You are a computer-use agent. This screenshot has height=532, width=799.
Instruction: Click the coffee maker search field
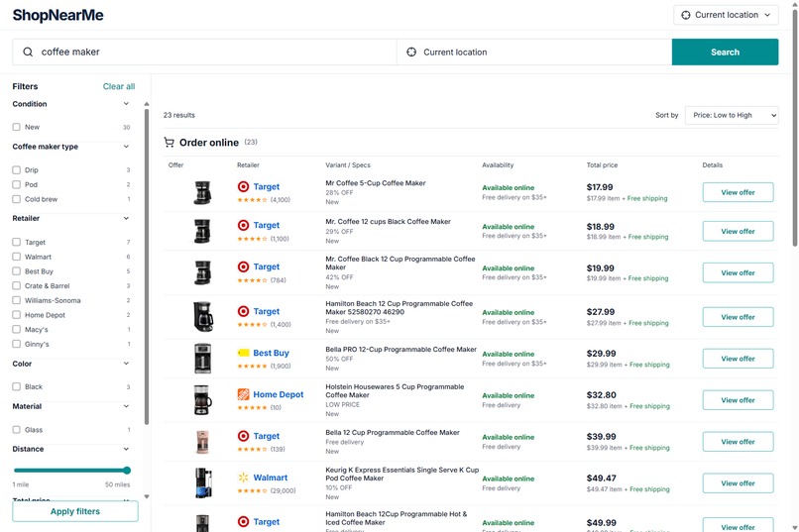(x=204, y=52)
